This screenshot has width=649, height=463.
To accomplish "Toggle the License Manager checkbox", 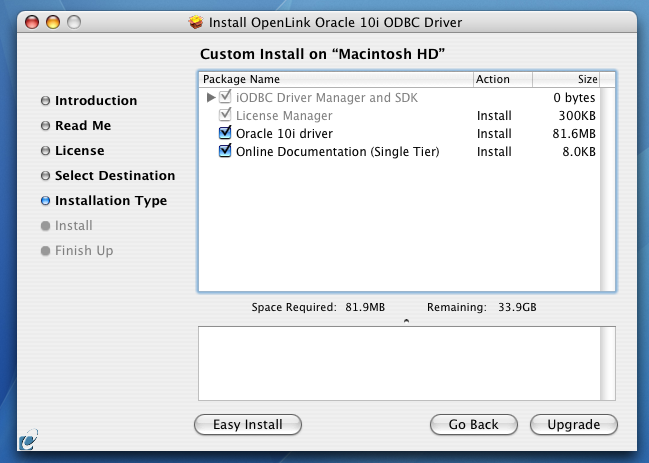I will pos(225,115).
